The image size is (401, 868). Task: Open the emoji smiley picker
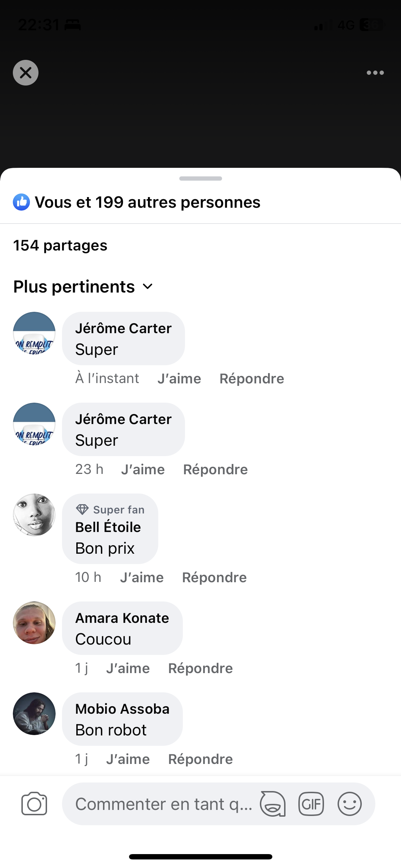(x=349, y=804)
